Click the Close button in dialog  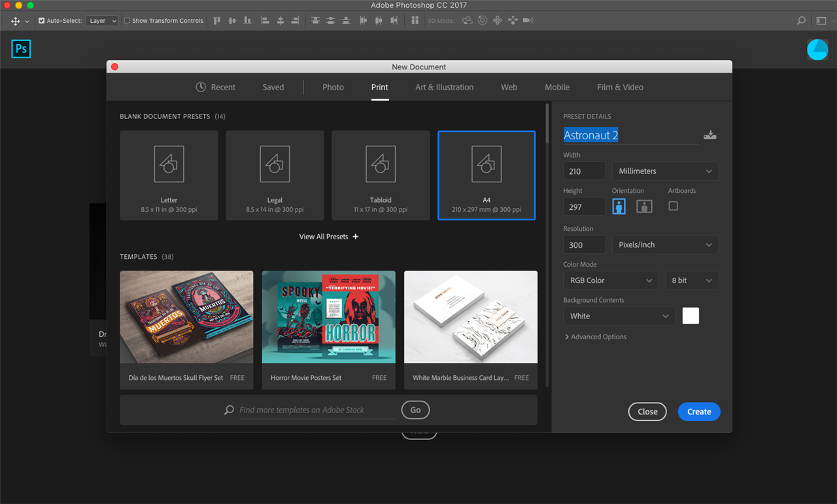tap(647, 412)
